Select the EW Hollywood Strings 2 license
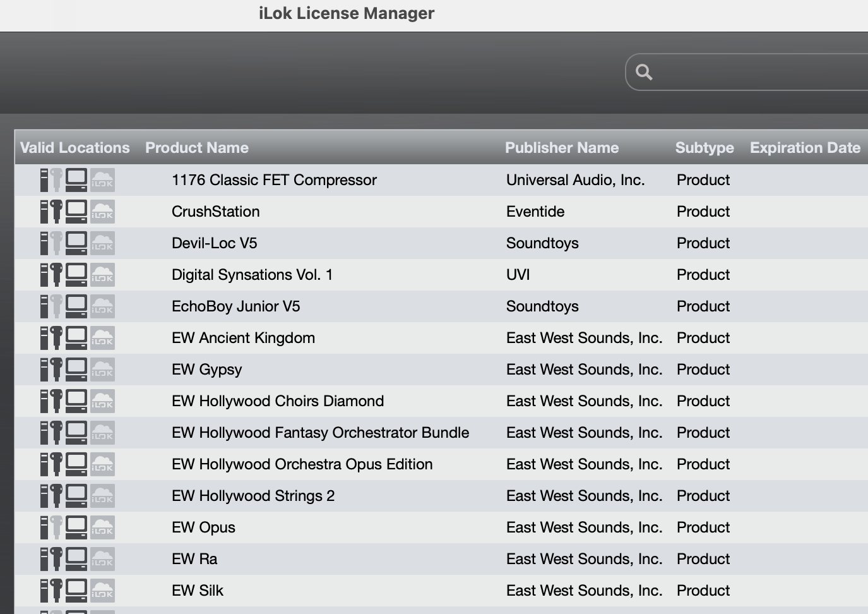The width and height of the screenshot is (868, 614). 441,496
